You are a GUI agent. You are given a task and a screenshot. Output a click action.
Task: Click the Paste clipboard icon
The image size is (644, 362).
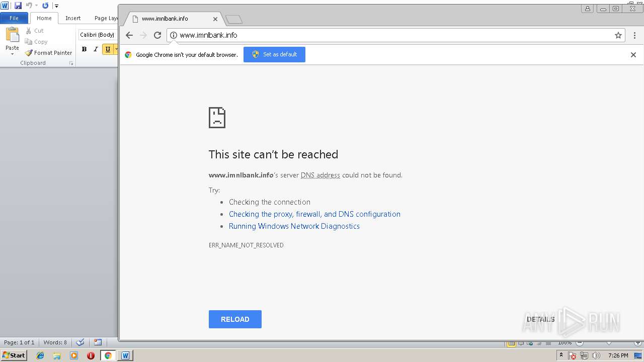[x=12, y=35]
